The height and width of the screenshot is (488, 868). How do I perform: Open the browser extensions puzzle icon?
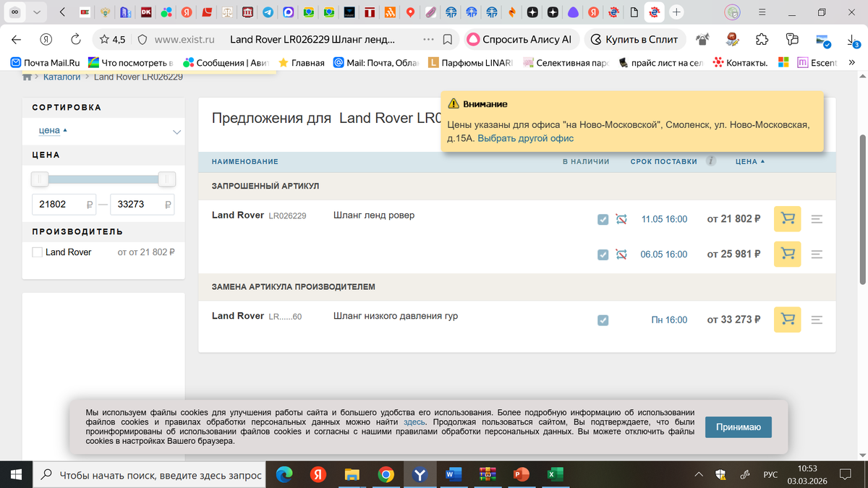(762, 39)
